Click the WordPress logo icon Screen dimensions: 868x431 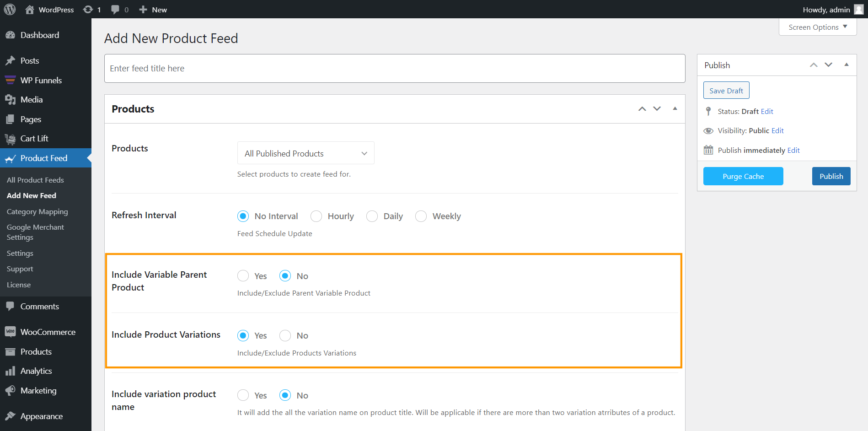point(10,10)
